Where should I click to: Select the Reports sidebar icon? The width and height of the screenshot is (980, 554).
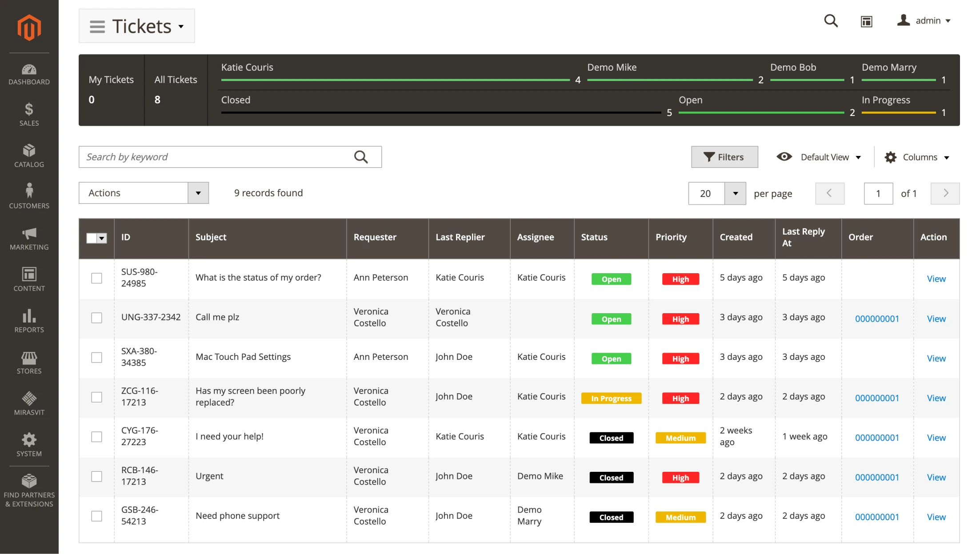coord(29,321)
